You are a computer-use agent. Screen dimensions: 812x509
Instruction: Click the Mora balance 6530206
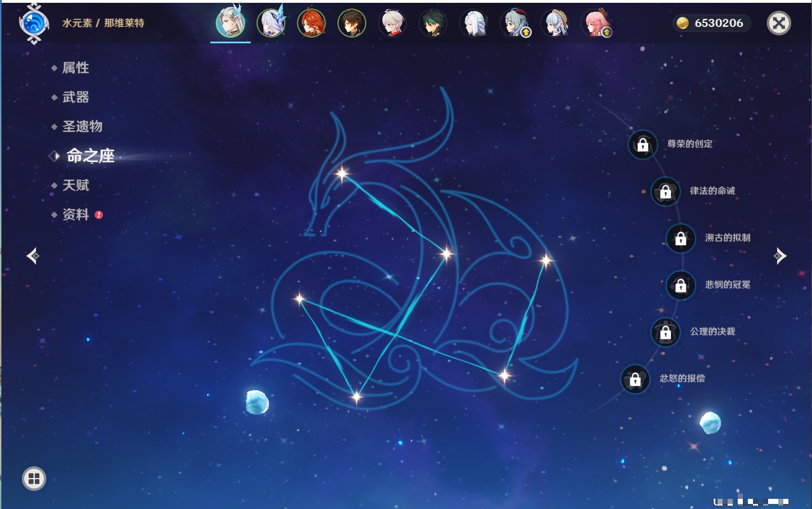pyautogui.click(x=719, y=23)
